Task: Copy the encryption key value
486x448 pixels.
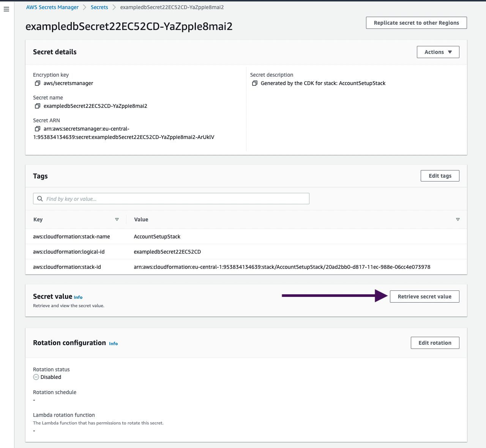Action: pyautogui.click(x=37, y=83)
